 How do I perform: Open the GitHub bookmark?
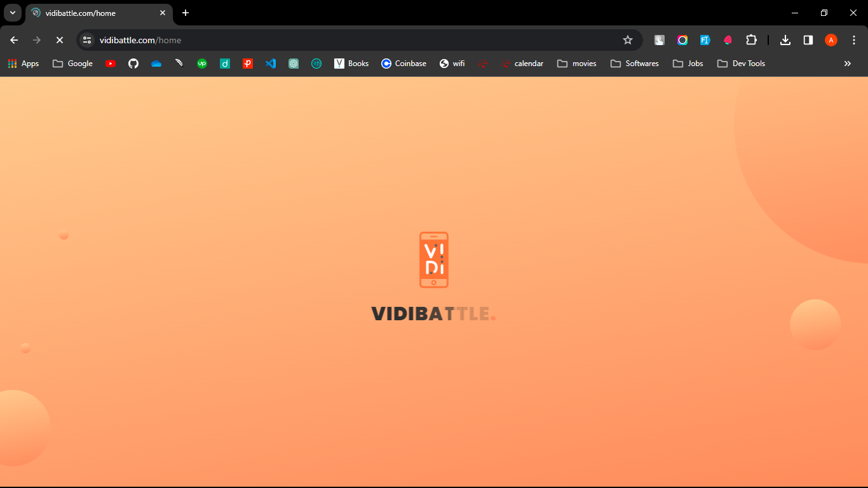[x=133, y=64]
